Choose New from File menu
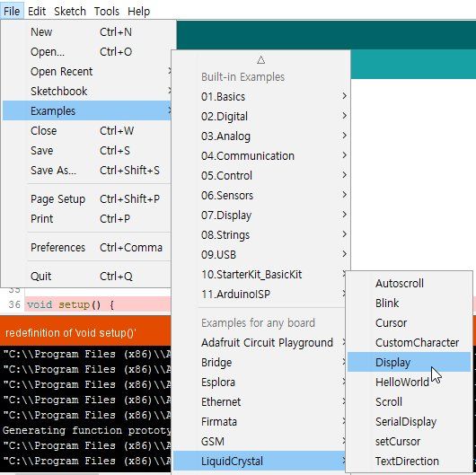 point(87,31)
